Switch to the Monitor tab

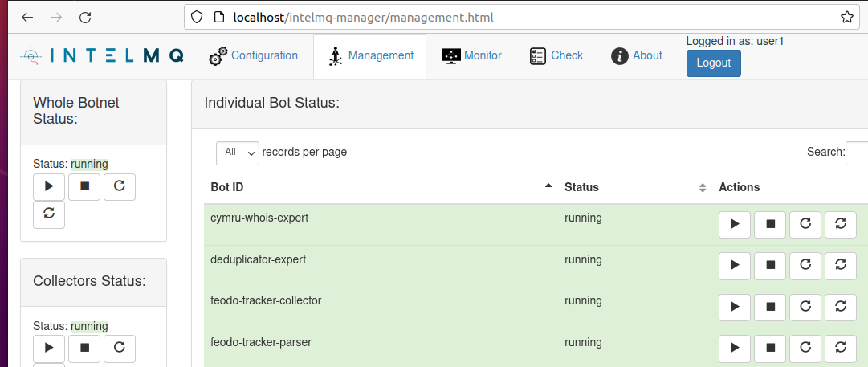tap(471, 56)
